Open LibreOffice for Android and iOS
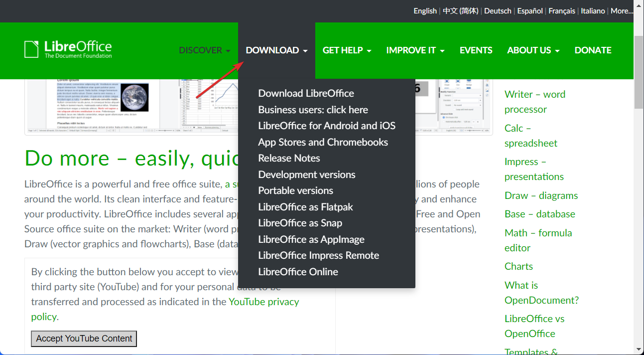The height and width of the screenshot is (355, 644). pos(327,126)
